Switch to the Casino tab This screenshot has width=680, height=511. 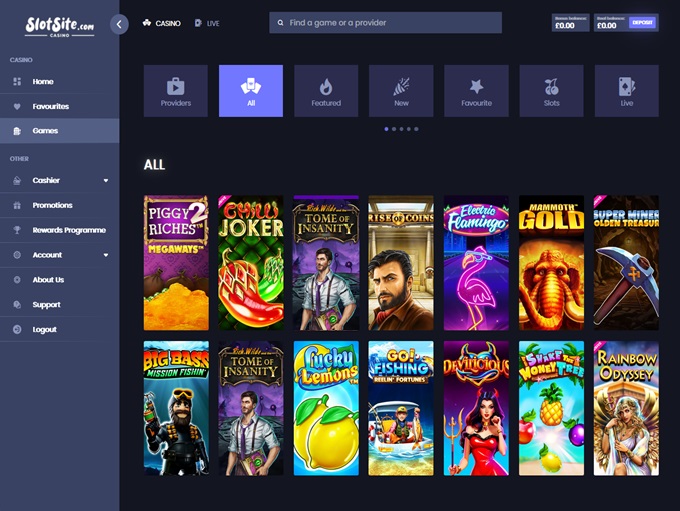tap(162, 23)
